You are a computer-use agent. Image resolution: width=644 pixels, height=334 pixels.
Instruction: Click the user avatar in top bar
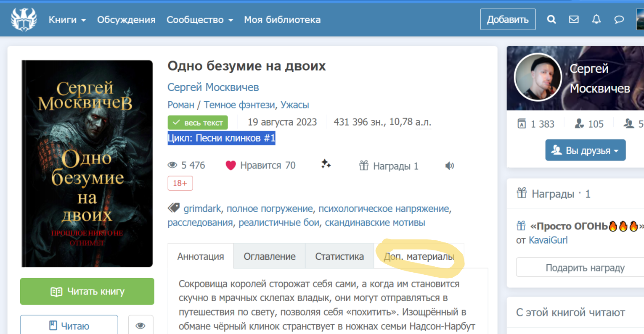640,19
